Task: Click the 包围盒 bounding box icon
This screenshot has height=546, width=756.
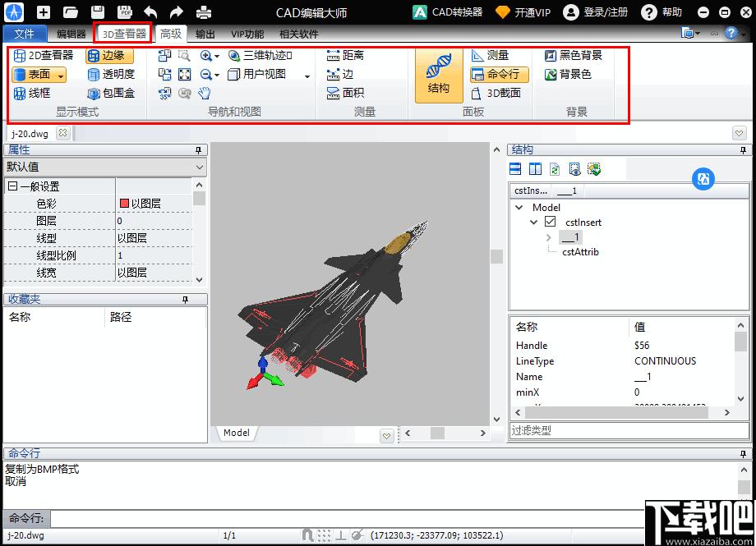Action: (111, 93)
